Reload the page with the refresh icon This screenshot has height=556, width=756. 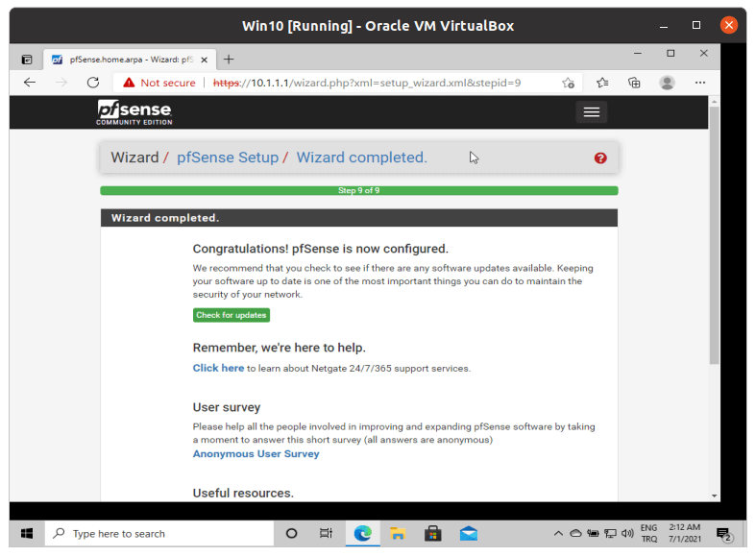[x=93, y=83]
